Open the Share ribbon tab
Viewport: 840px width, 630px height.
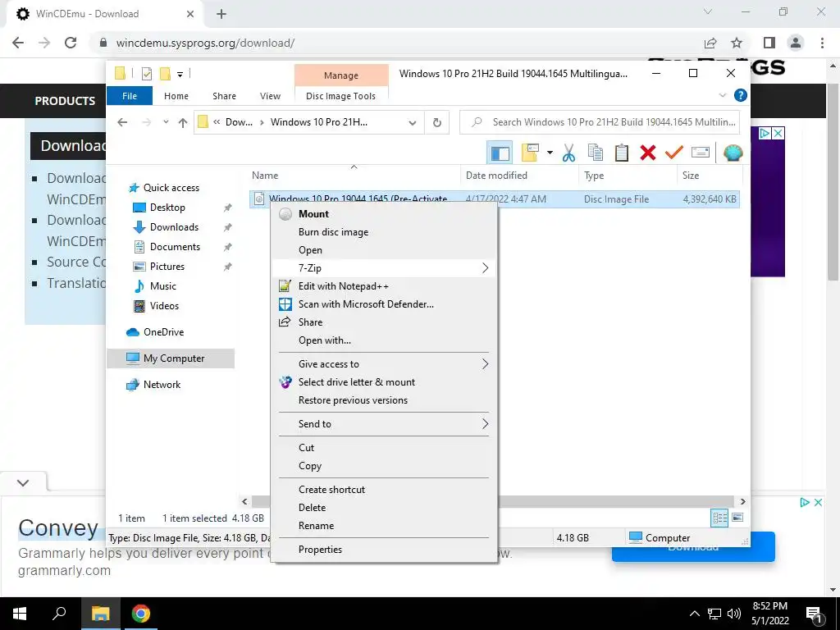[224, 96]
